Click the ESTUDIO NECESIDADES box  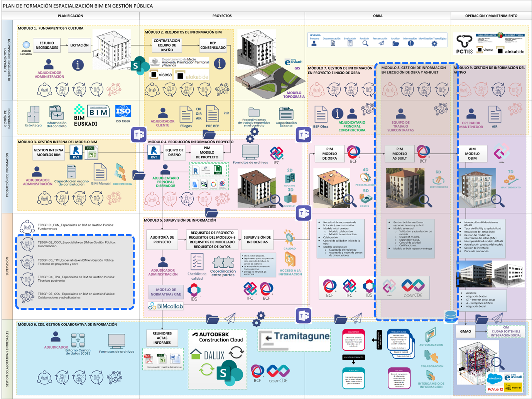click(x=47, y=46)
